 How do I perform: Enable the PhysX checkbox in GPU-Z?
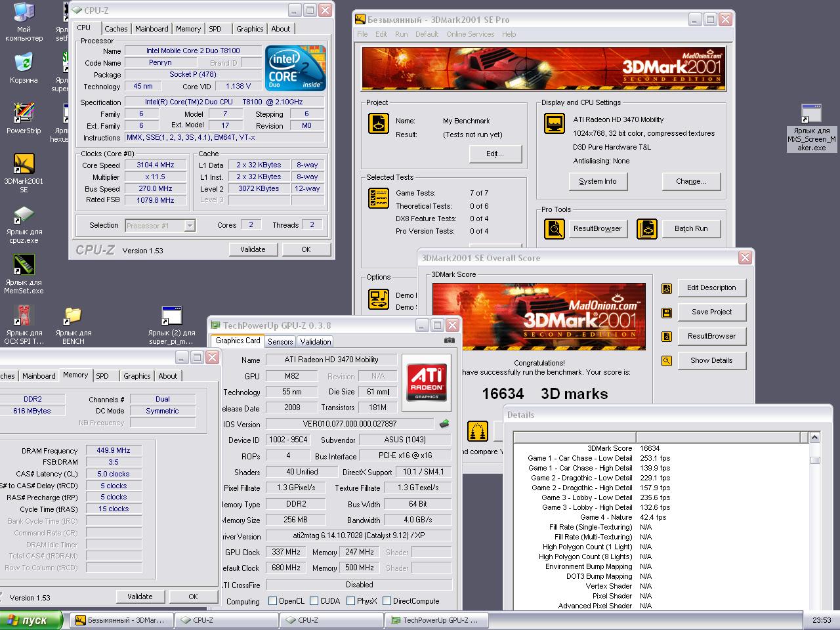click(351, 601)
